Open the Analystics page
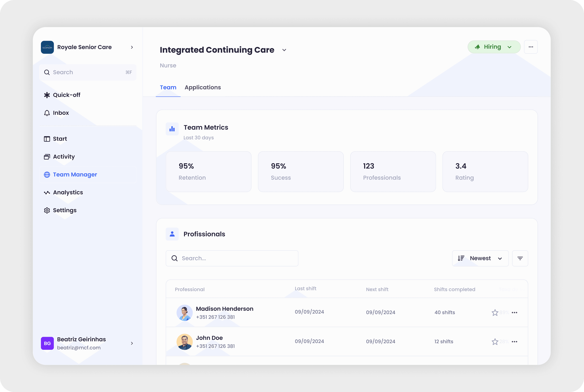584x392 pixels. [88, 192]
